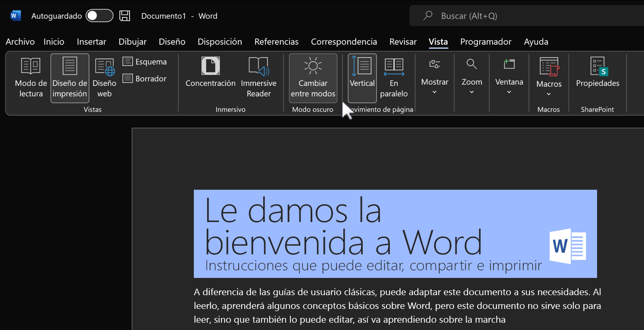Choose the Borrador view
The width and height of the screenshot is (644, 330).
point(145,78)
